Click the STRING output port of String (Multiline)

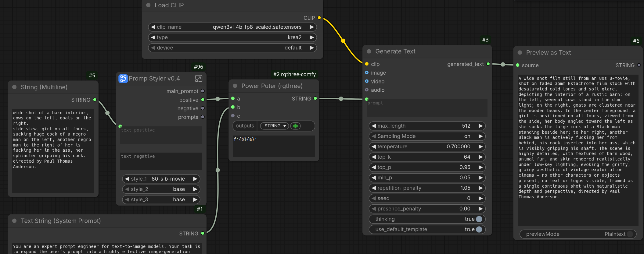(95, 100)
